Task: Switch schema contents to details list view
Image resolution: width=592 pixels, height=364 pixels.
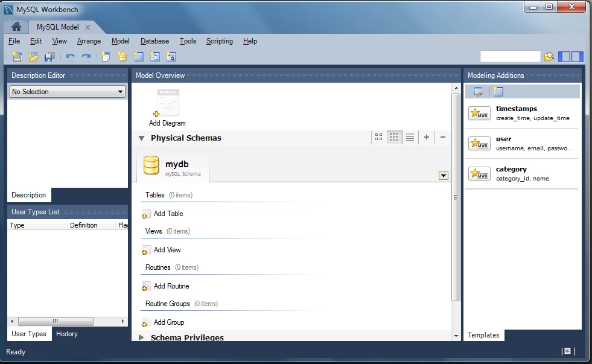Action: [x=410, y=137]
